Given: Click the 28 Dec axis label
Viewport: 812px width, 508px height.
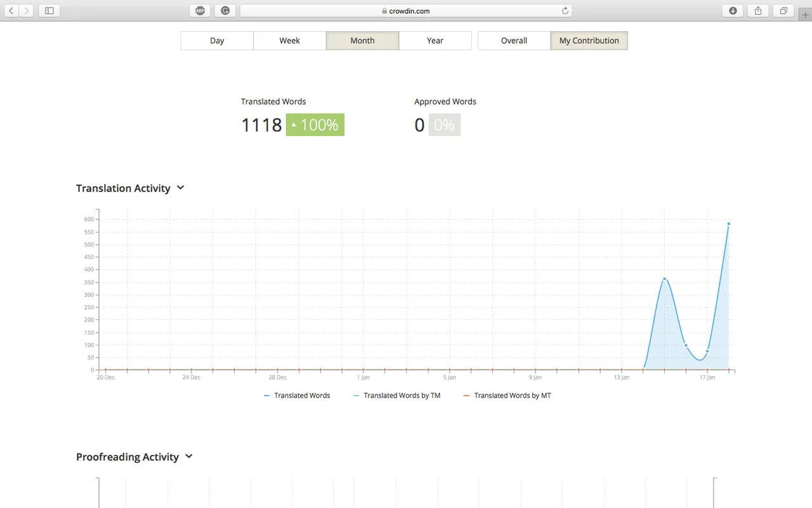Looking at the screenshot, I should coord(277,377).
